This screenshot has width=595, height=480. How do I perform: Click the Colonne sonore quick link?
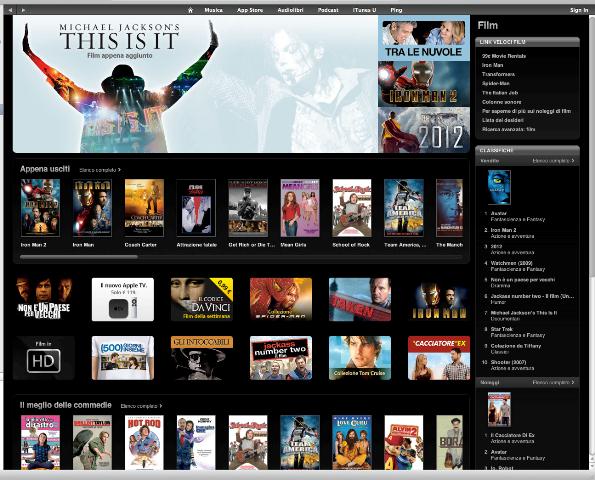(x=501, y=102)
